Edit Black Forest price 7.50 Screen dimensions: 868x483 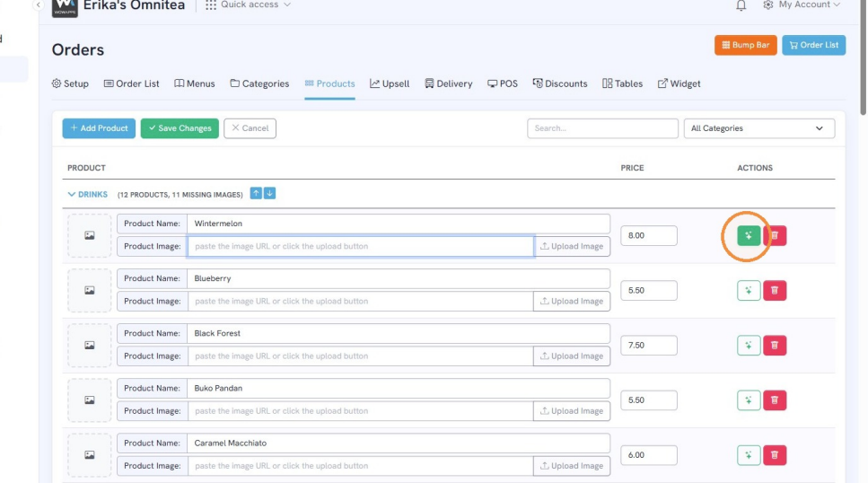[649, 345]
